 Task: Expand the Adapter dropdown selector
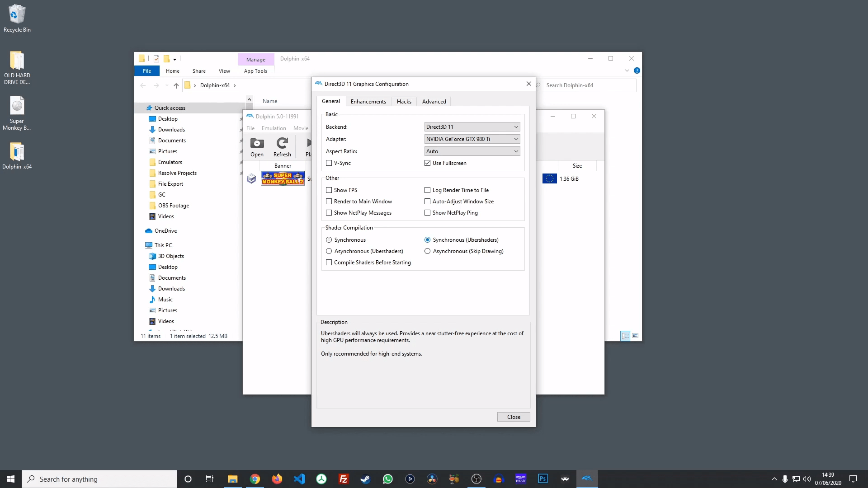coord(516,139)
